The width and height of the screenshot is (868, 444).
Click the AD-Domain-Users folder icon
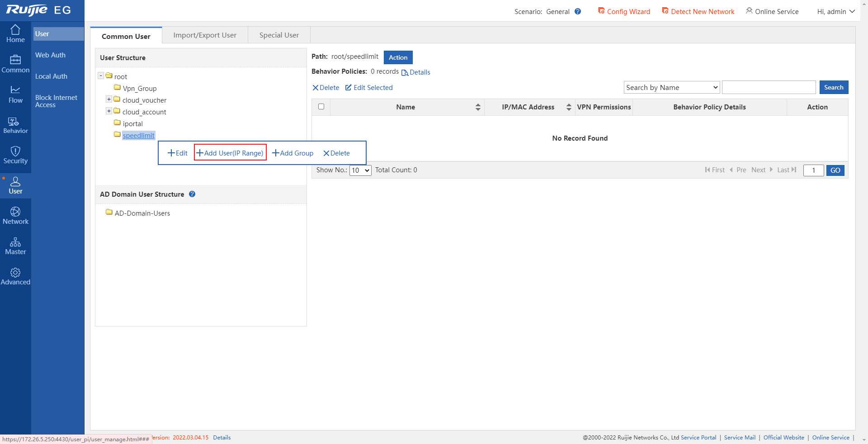coord(109,212)
